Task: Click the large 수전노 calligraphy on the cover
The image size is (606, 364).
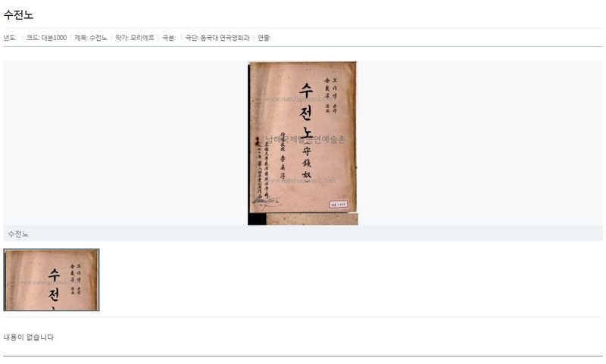Action: [306, 112]
